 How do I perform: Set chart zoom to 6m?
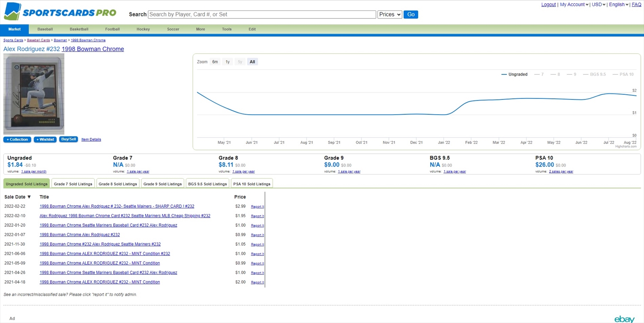click(x=215, y=62)
